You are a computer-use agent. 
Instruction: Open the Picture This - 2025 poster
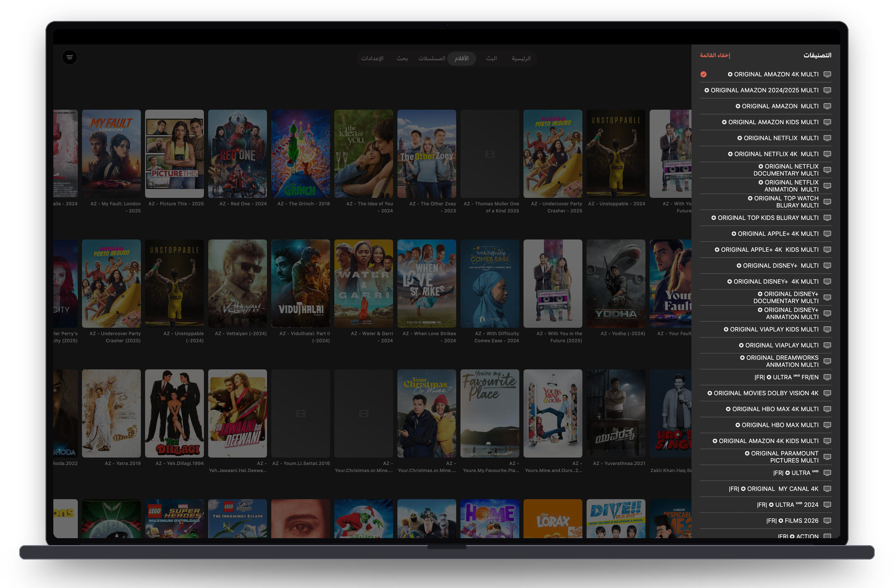pyautogui.click(x=174, y=153)
